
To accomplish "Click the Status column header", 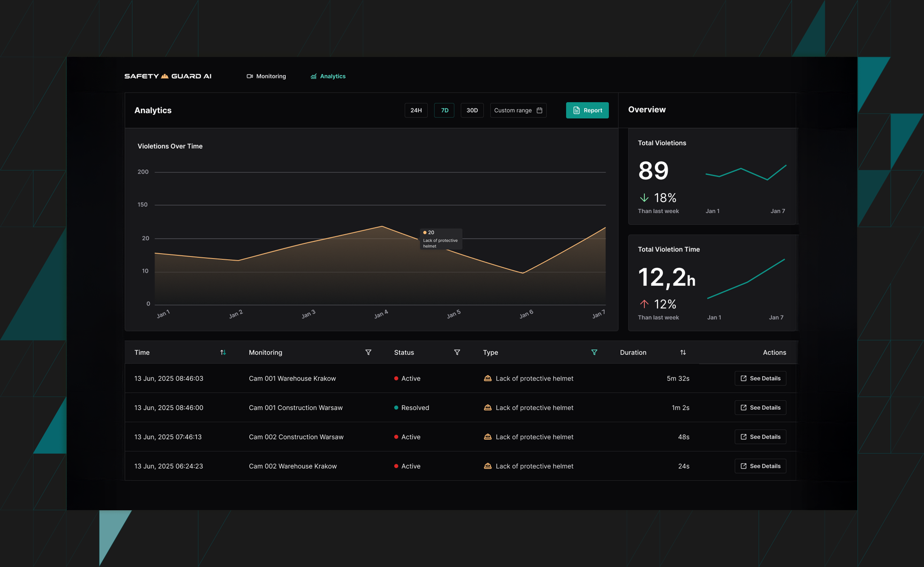I will tap(404, 352).
